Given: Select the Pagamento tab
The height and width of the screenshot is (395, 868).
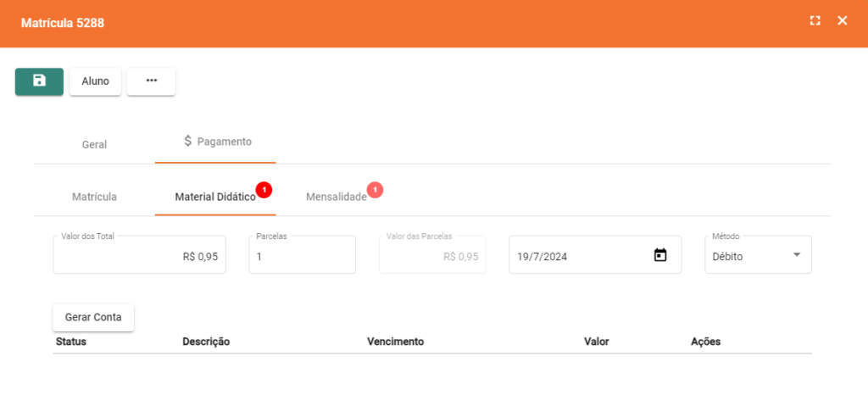Looking at the screenshot, I should tap(216, 142).
